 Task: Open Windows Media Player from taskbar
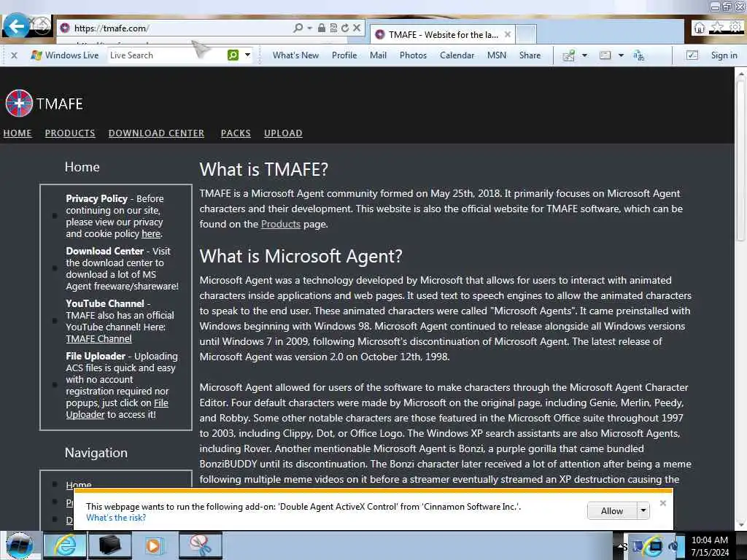click(x=153, y=545)
